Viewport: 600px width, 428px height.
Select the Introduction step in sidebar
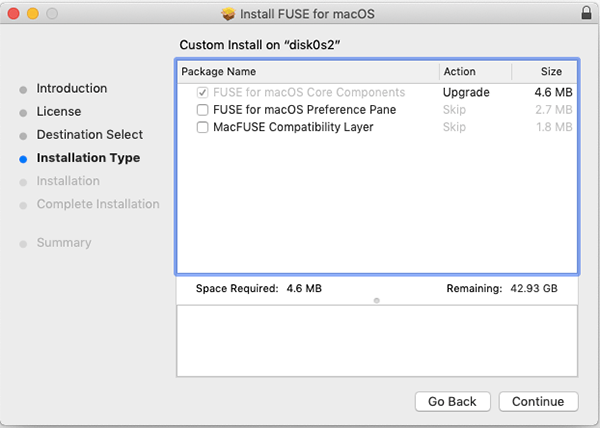pos(72,88)
